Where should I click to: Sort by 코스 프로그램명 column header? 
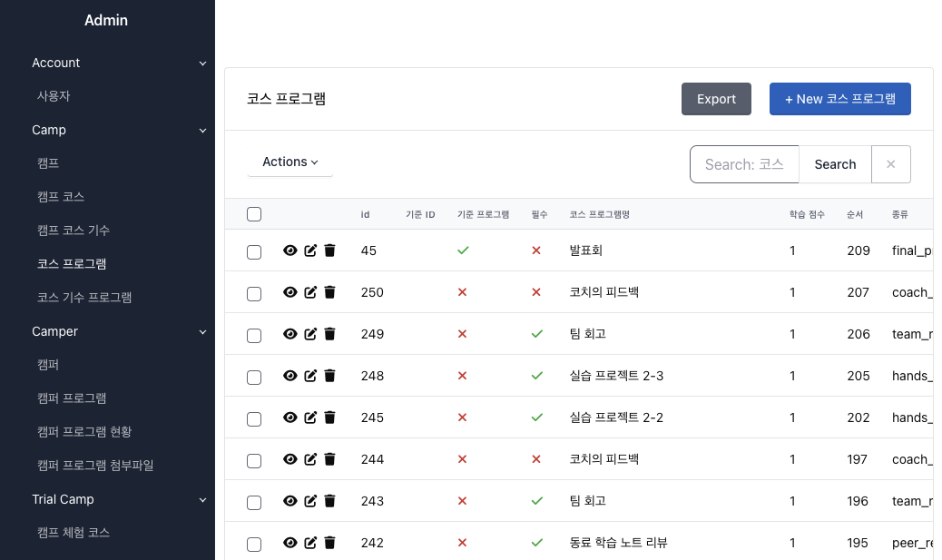coord(600,214)
